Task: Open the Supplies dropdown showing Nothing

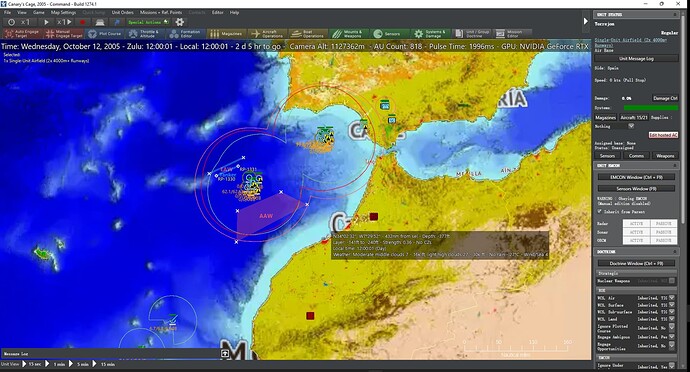Action: (615, 126)
